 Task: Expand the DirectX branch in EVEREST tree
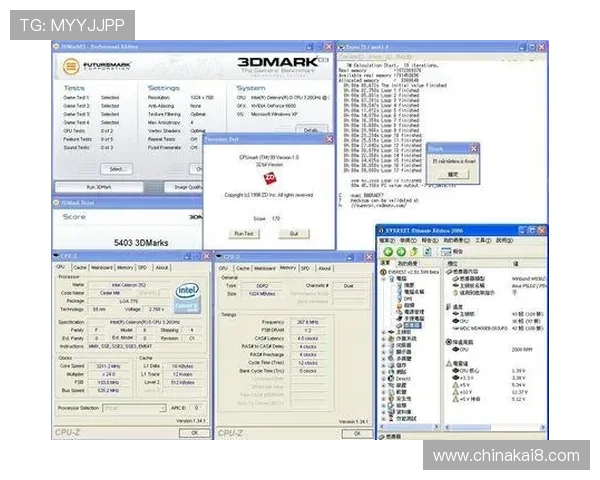click(384, 379)
